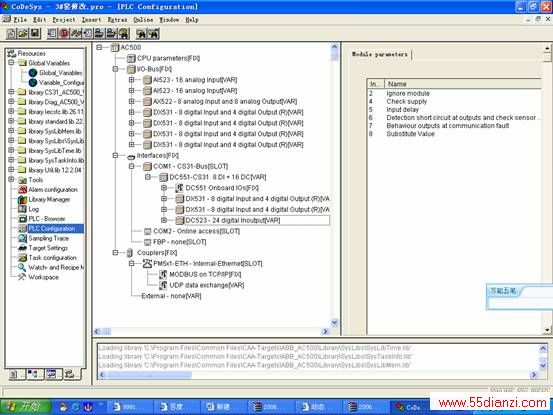Image resolution: width=553 pixels, height=415 pixels.
Task: Open Target Settings in Resources
Action: [48, 248]
